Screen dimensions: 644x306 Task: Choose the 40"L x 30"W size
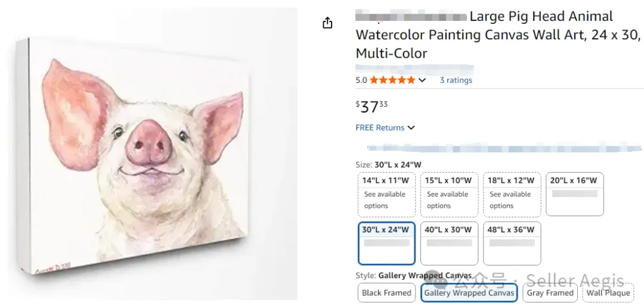pyautogui.click(x=449, y=243)
